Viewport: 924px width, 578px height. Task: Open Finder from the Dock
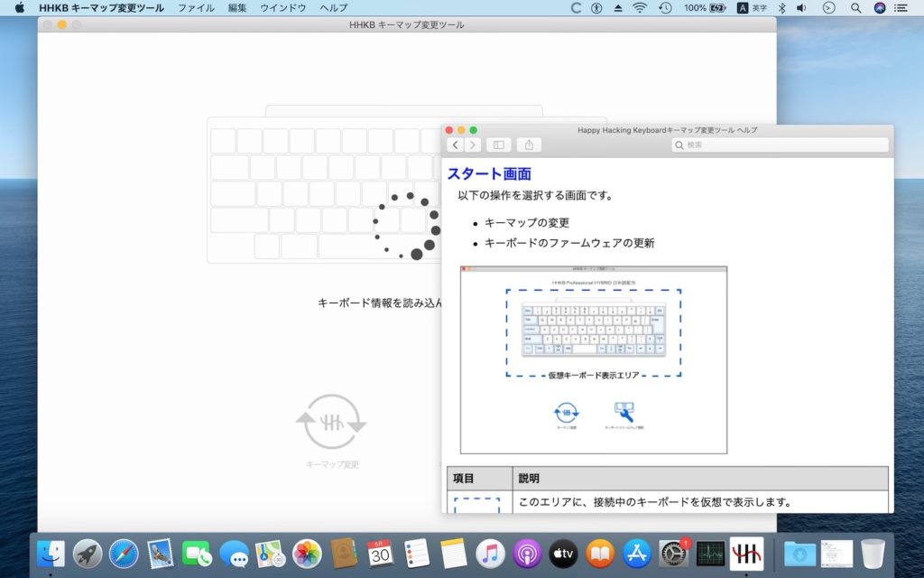point(51,554)
